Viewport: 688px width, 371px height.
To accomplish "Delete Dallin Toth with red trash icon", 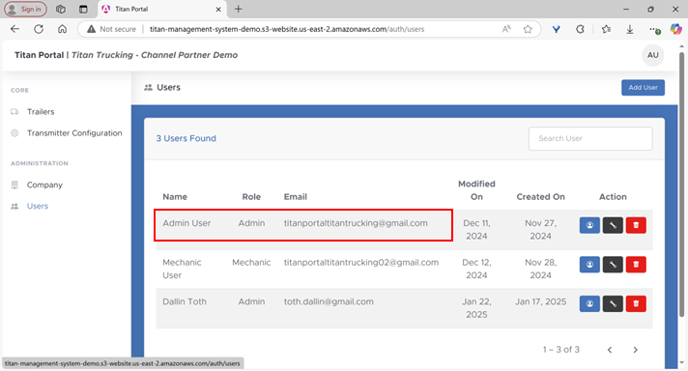I will [x=636, y=303].
